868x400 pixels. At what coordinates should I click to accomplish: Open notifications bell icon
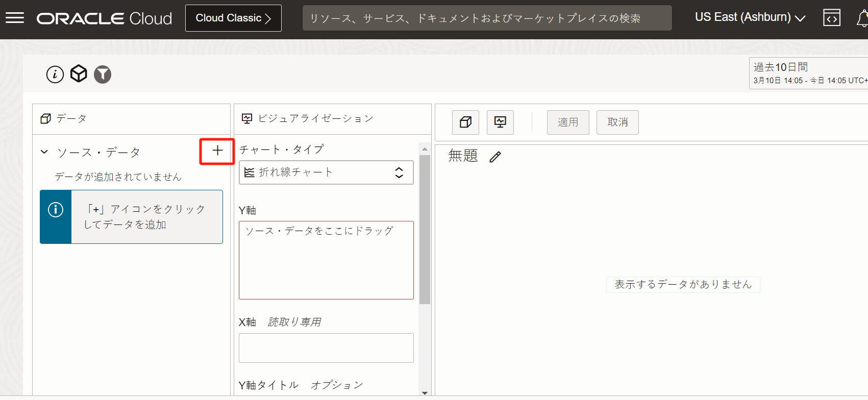click(x=862, y=18)
